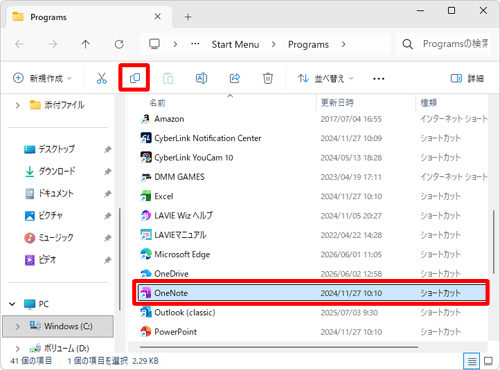Open the 新規作成 dropdown
The image size is (500, 370).
point(42,78)
